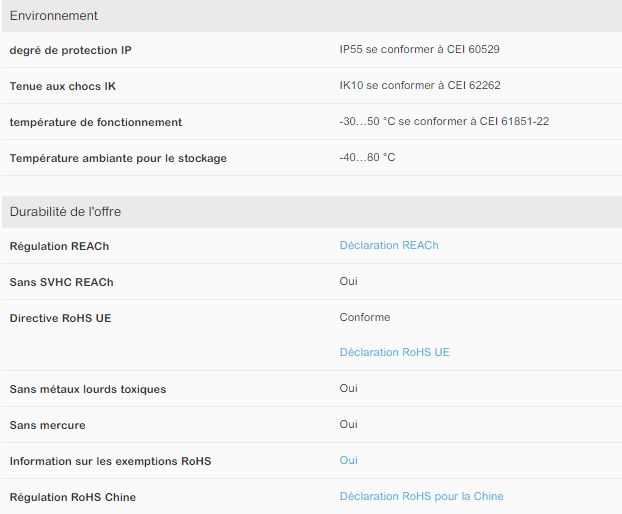The height and width of the screenshot is (514, 622).
Task: Select the IK10 CEI 62262 value text
Action: (x=420, y=86)
